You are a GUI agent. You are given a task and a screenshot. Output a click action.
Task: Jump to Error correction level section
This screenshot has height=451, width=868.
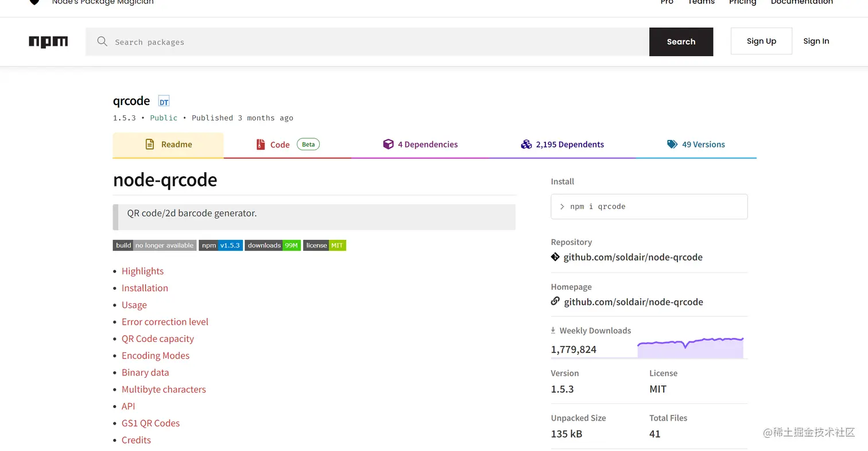(x=165, y=322)
